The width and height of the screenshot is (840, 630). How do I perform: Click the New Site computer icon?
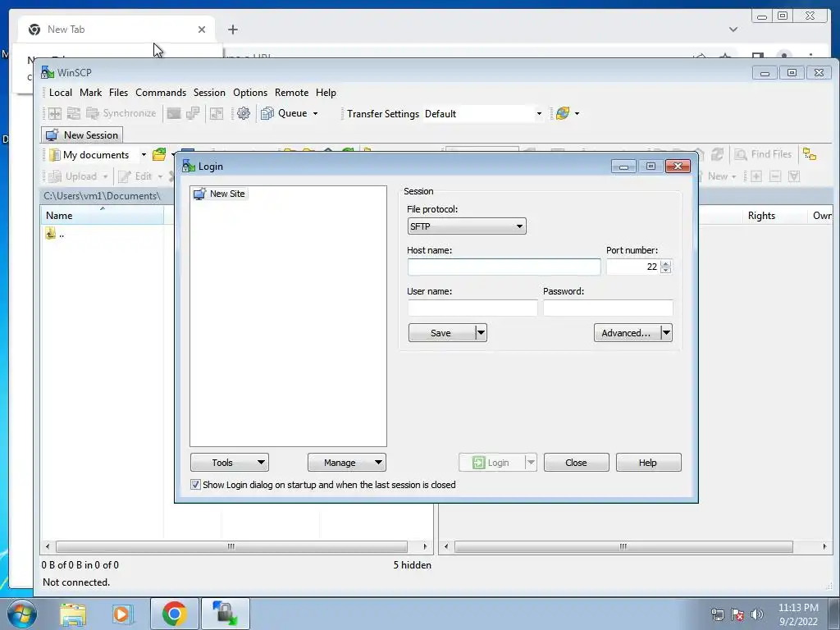point(200,194)
